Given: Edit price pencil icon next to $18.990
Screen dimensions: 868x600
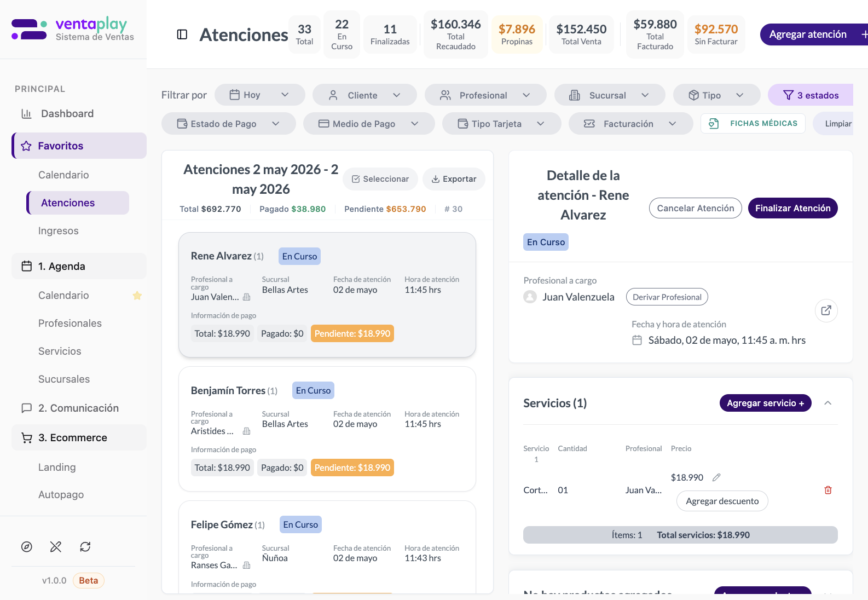Looking at the screenshot, I should point(716,477).
